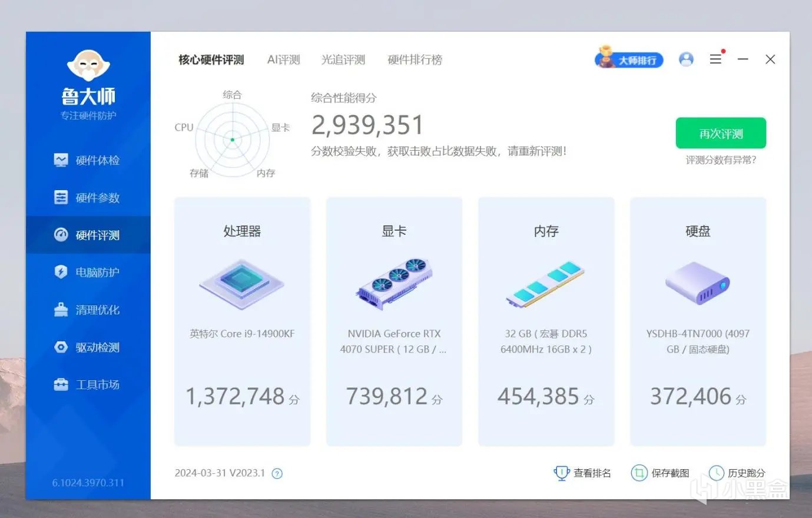Screen dimensions: 812x518
Task: Click the NVIDIA GeForce RTX 4070 SUPER text
Action: click(394, 341)
